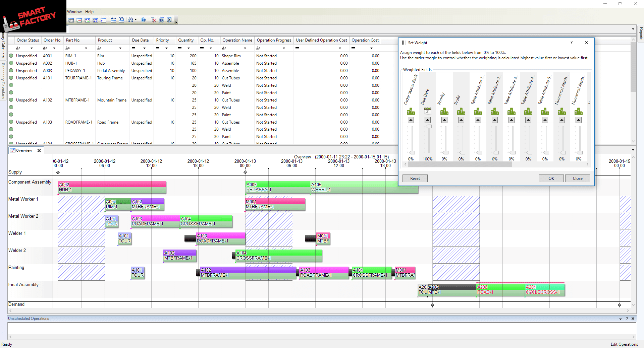Click the red X delete rows icon
The image size is (644, 348).
click(154, 20)
